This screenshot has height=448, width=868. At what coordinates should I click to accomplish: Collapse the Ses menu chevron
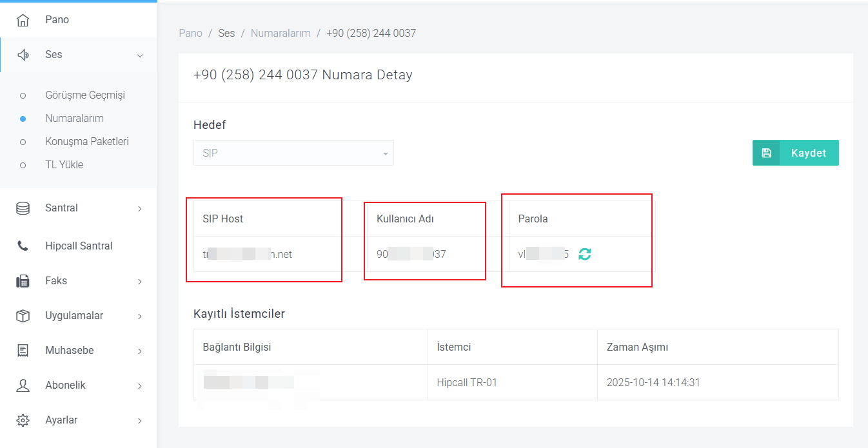pyautogui.click(x=140, y=55)
